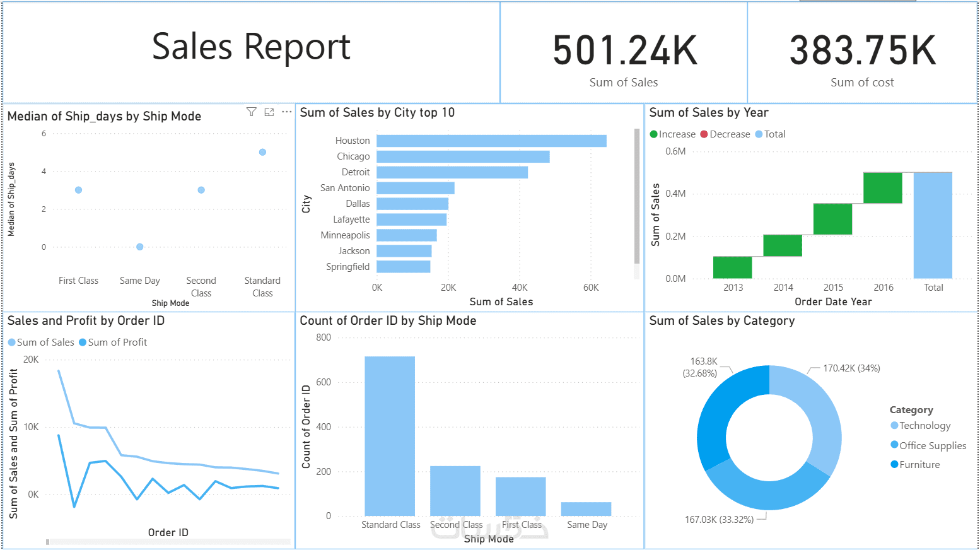The width and height of the screenshot is (980, 550).
Task: Select the Houston bar in the City chart
Action: point(492,140)
